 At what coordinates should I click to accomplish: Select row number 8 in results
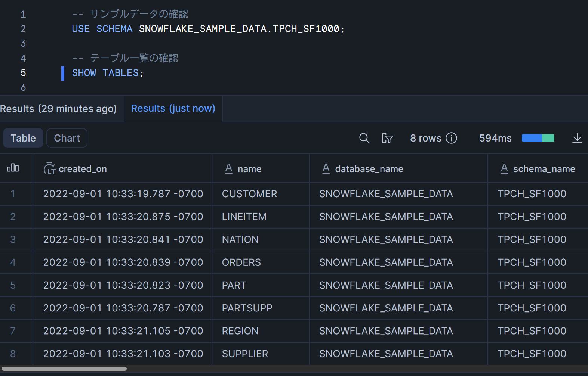click(13, 354)
